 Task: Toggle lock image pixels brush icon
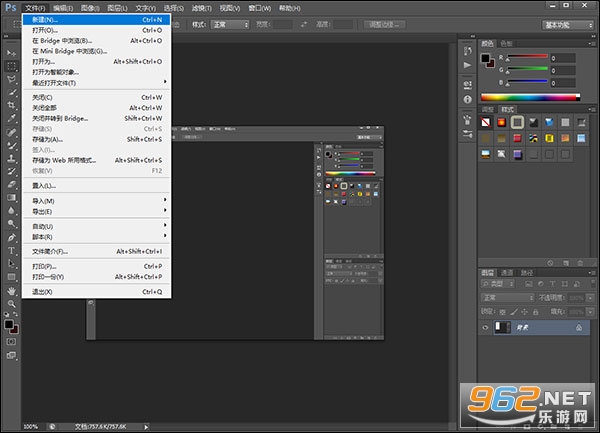[514, 312]
